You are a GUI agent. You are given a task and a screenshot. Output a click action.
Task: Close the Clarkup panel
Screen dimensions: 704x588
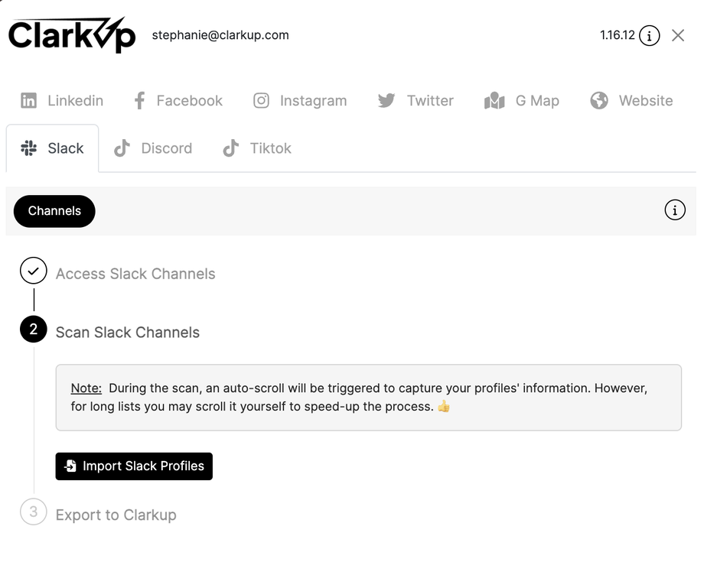[x=678, y=35]
